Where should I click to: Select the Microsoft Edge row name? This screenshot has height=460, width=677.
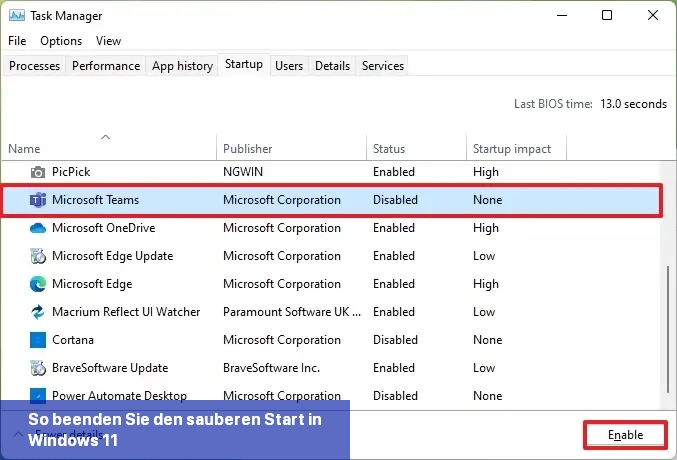[x=92, y=284]
